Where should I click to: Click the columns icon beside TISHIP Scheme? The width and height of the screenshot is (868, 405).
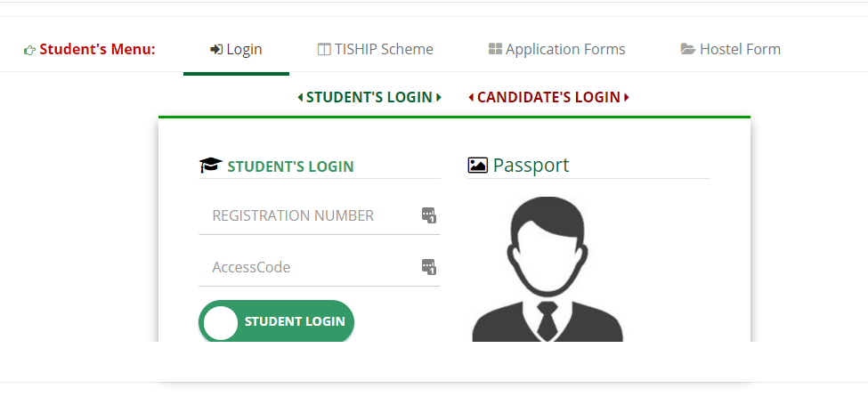click(x=324, y=49)
